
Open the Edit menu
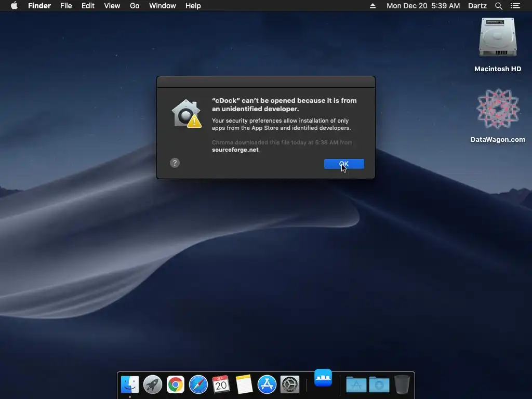tap(88, 6)
